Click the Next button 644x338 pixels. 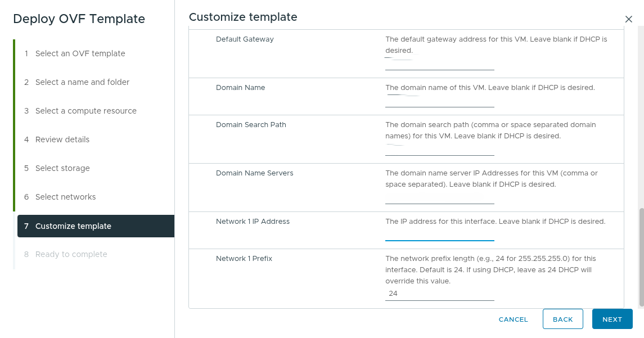pos(612,319)
